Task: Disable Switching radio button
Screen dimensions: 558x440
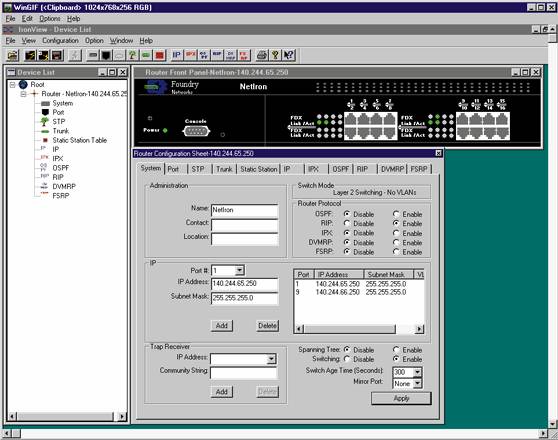Action: pyautogui.click(x=347, y=359)
